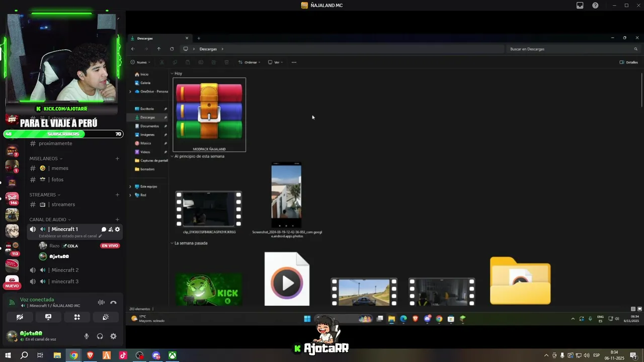The image size is (644, 362).
Task: Collapse the MISELANEOS category
Action: coord(45,158)
